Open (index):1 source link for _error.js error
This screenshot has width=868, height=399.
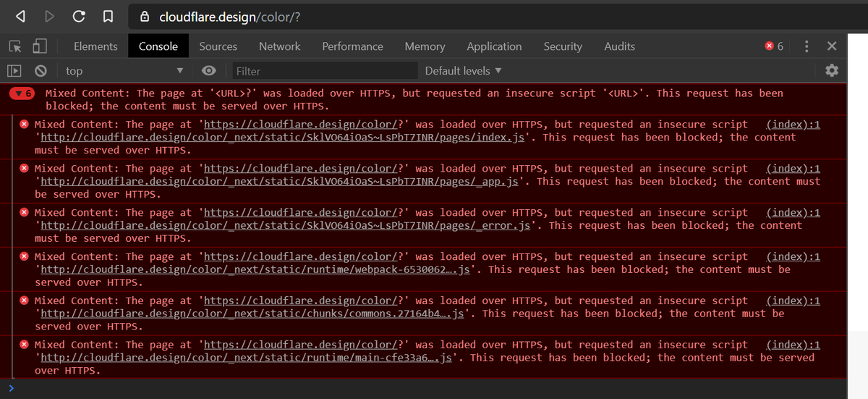[x=793, y=213]
